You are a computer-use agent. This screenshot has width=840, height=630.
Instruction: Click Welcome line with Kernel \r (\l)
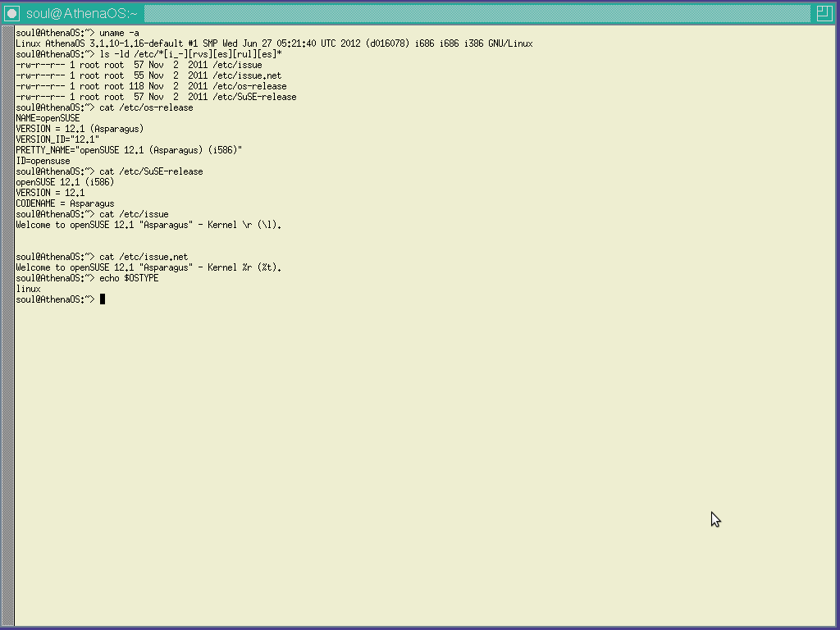coord(148,225)
